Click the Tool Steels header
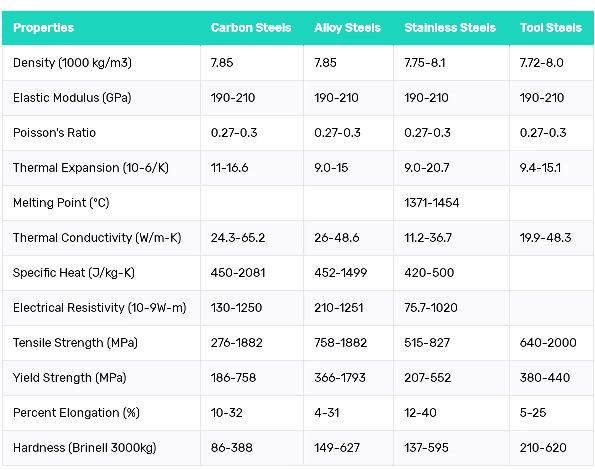Screen dimensions: 595x470 (551, 28)
